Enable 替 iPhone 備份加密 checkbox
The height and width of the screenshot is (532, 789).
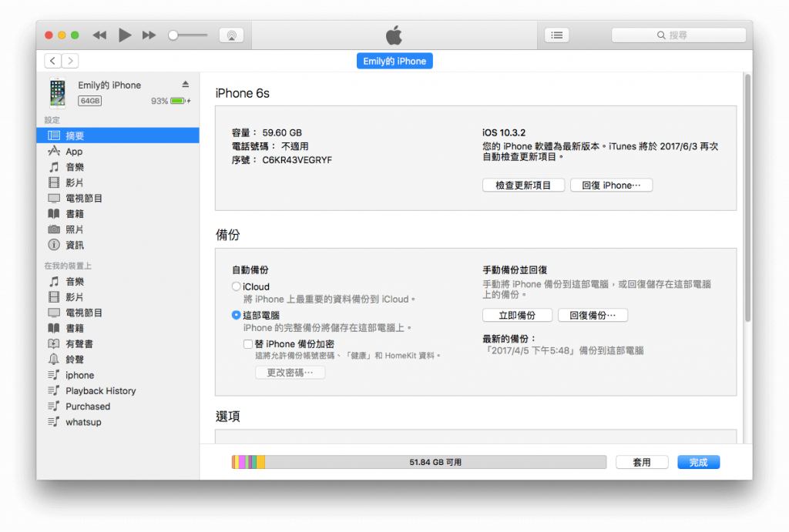(x=247, y=344)
